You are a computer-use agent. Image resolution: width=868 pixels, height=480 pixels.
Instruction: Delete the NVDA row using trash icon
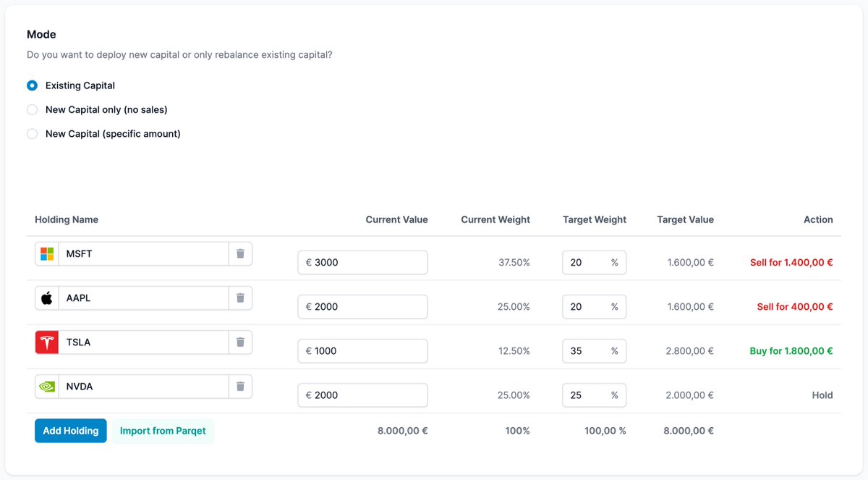point(240,387)
